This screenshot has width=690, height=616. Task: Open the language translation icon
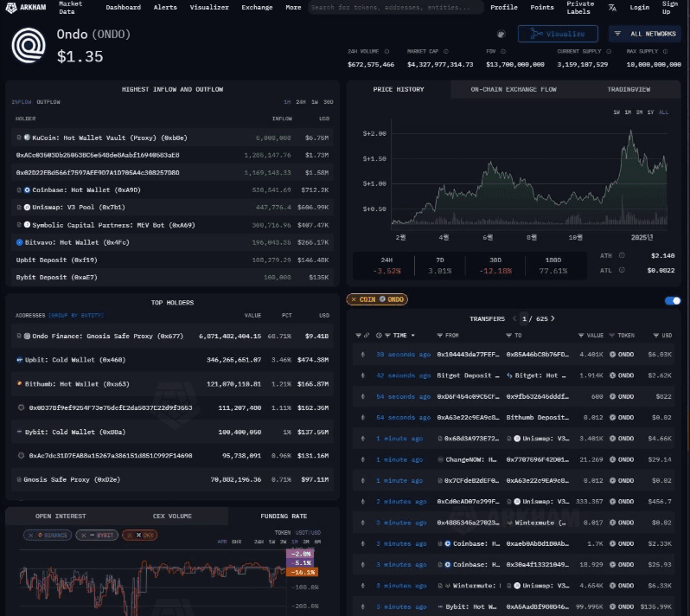pos(612,8)
